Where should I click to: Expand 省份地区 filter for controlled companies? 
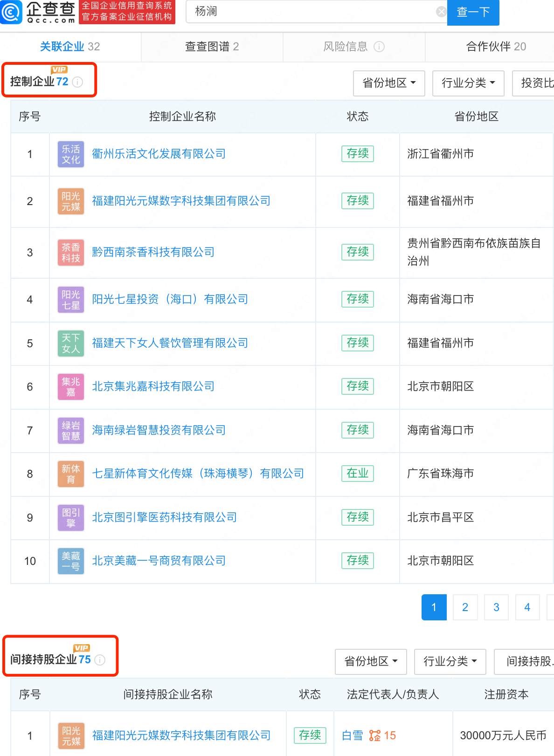389,83
